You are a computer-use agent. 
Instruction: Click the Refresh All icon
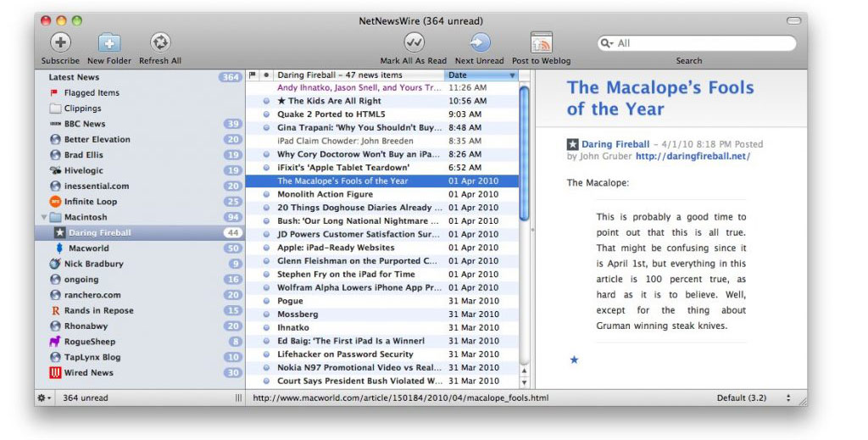pyautogui.click(x=160, y=42)
